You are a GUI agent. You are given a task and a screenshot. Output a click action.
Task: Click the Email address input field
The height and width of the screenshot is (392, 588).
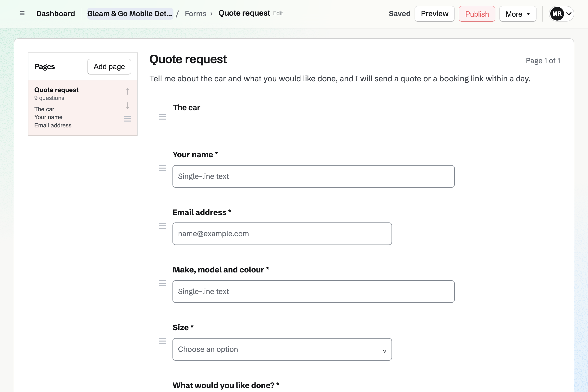coord(282,234)
